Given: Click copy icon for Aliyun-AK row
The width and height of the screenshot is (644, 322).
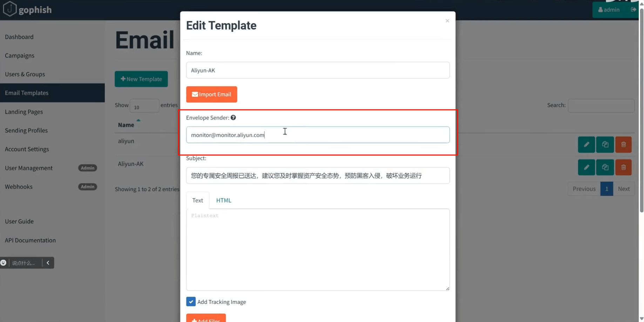Looking at the screenshot, I should tap(605, 167).
